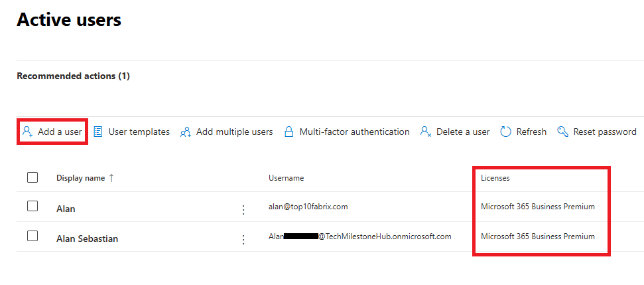Click the TechMilestoneHub.onmicrosoft.com username
The width and height of the screenshot is (644, 285).
359,237
